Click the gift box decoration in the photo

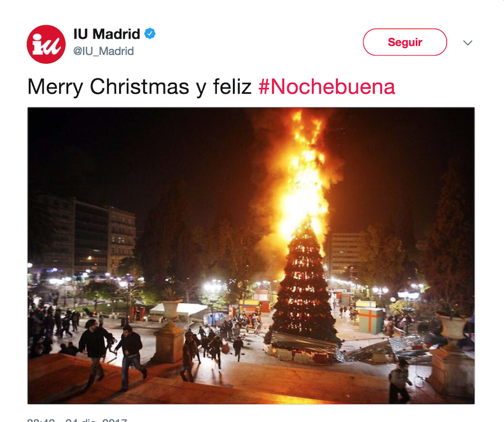[370, 321]
